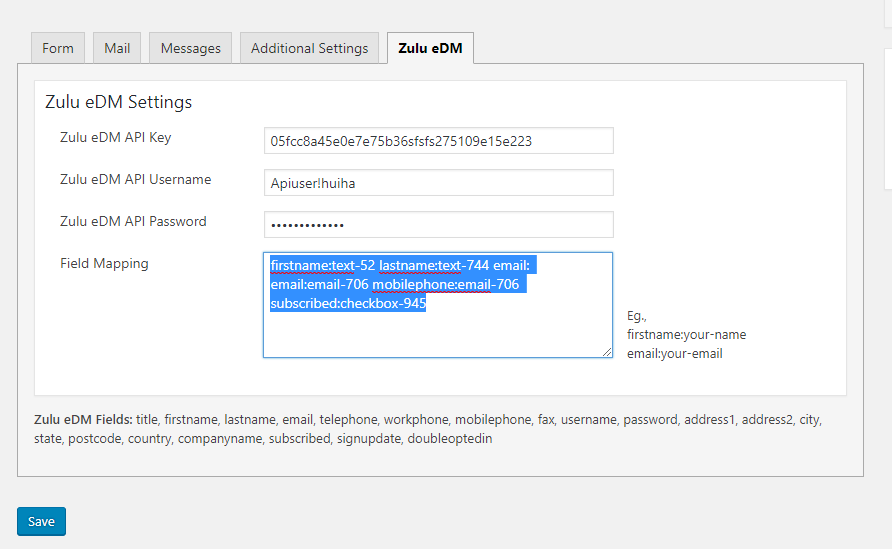Click the Zulu eDM API Key label
The width and height of the screenshot is (892, 549).
(115, 138)
